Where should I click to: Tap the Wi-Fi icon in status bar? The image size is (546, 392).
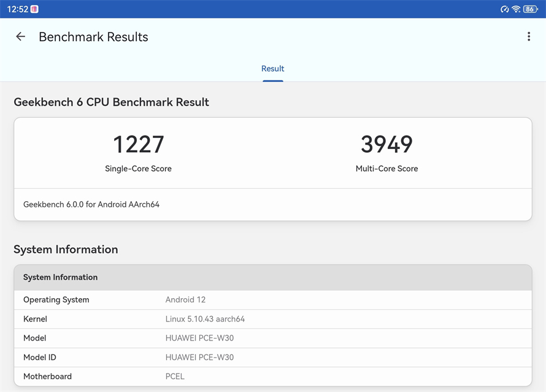pos(516,9)
